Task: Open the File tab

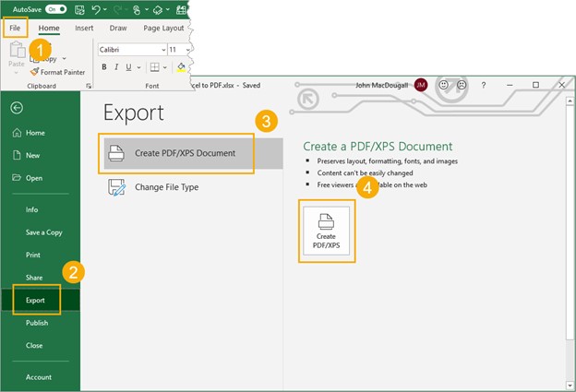Action: [x=15, y=28]
